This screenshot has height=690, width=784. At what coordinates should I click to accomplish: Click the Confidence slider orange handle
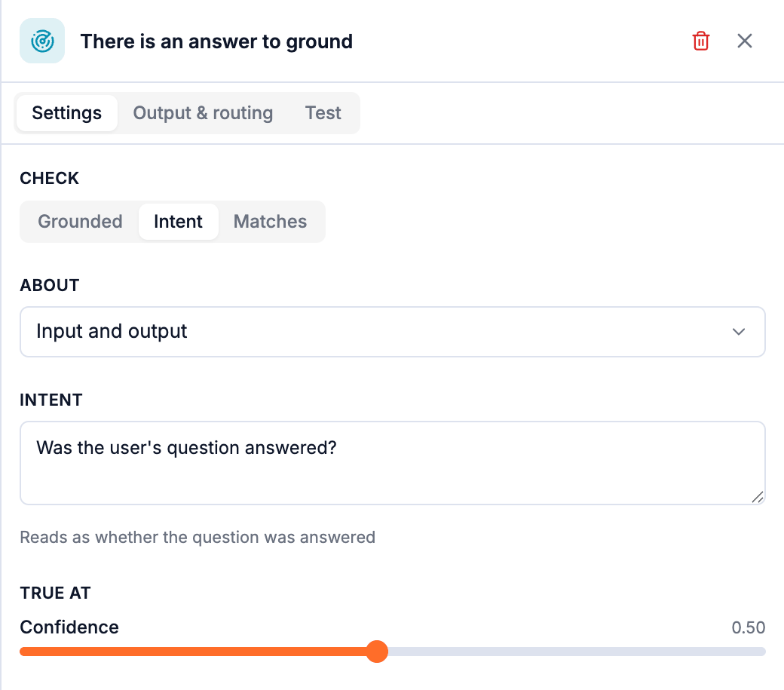click(377, 652)
